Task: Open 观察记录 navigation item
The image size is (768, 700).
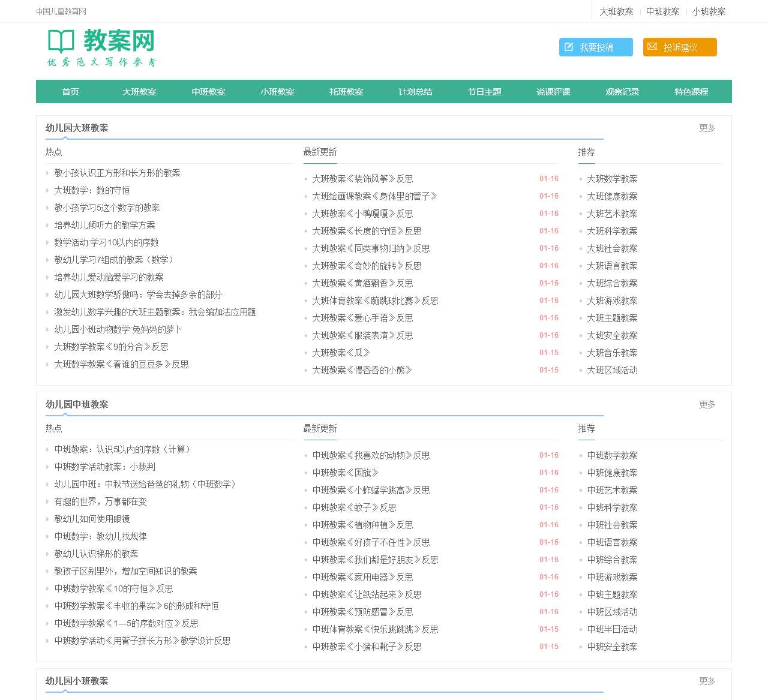Action: [x=622, y=92]
